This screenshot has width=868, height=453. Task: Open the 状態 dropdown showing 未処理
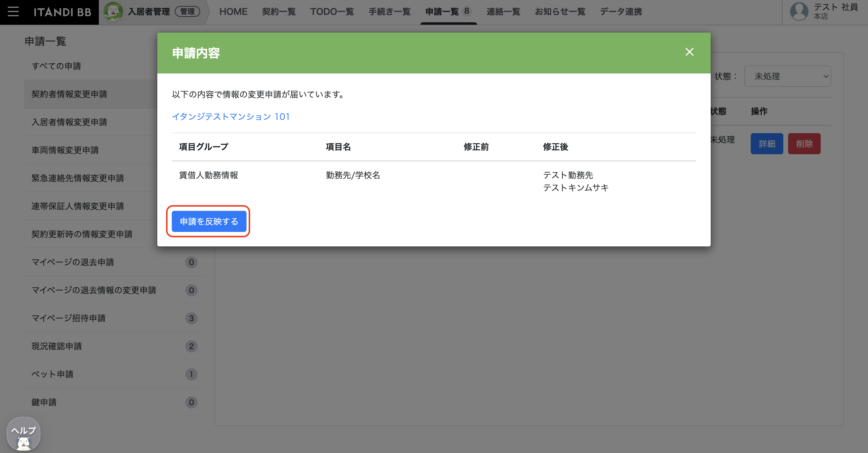(788, 76)
